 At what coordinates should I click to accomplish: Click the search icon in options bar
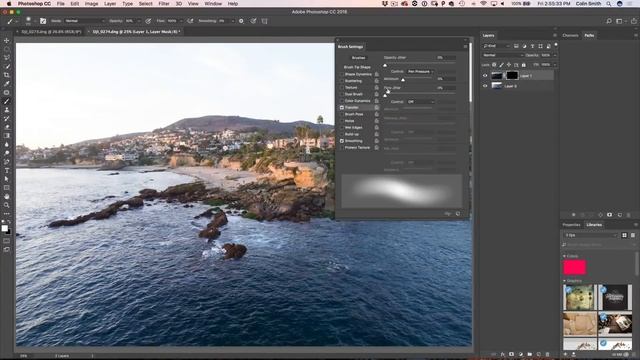point(609,21)
